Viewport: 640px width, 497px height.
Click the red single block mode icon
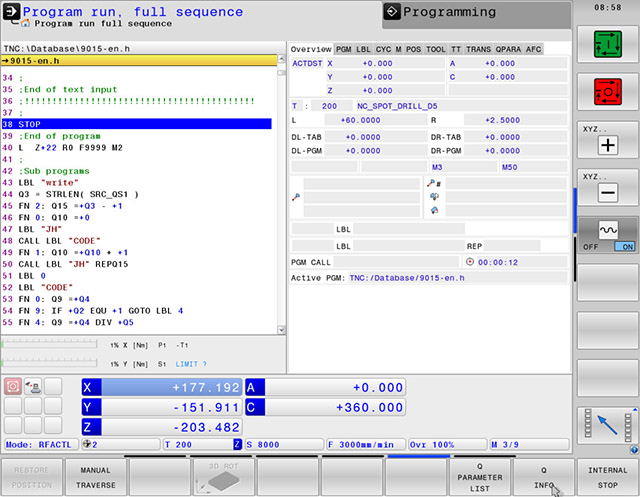(608, 91)
